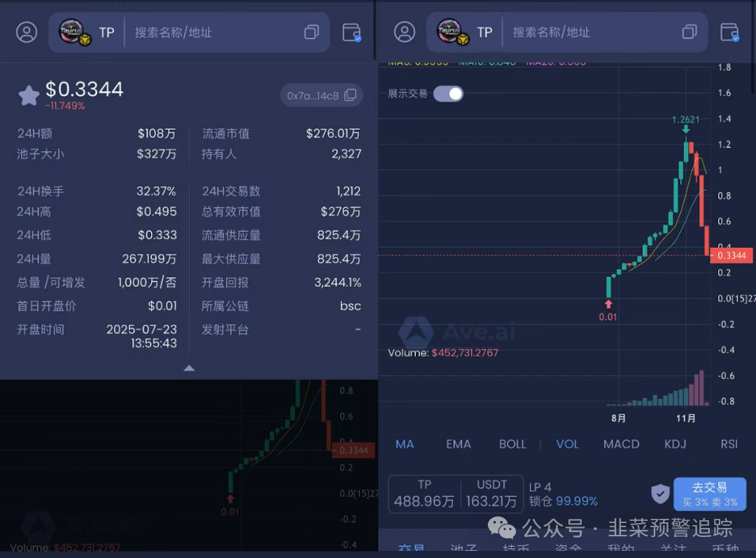Image resolution: width=756 pixels, height=558 pixels.
Task: Collapse the token info panel via bottom arrow
Action: (x=189, y=368)
